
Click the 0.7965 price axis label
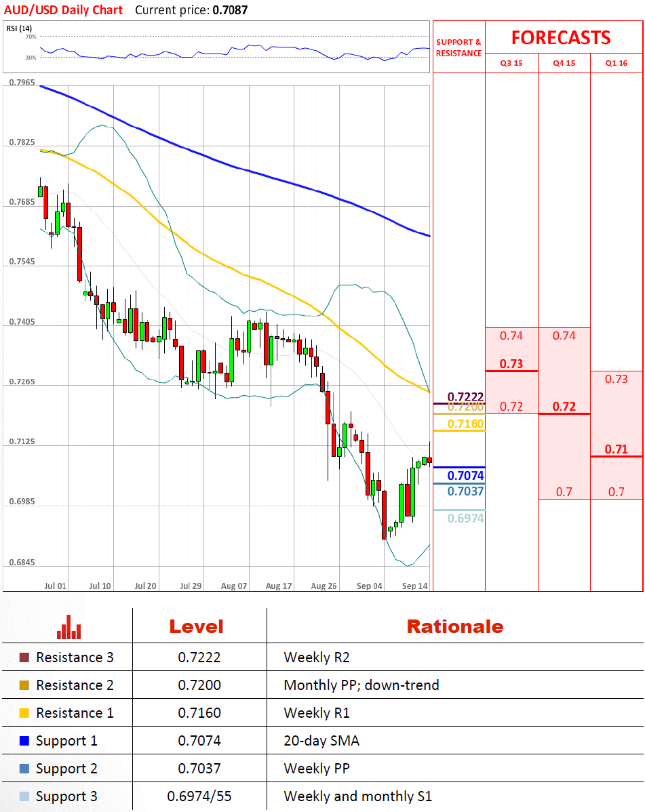pos(22,82)
